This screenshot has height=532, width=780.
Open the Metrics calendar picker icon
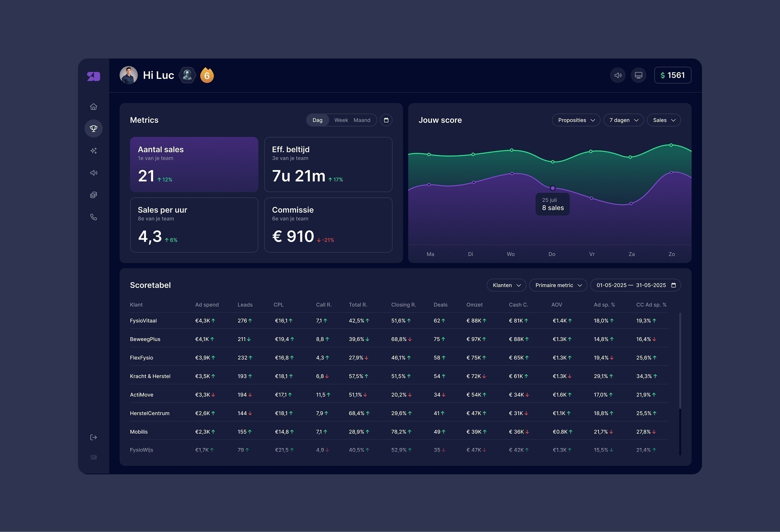point(386,120)
